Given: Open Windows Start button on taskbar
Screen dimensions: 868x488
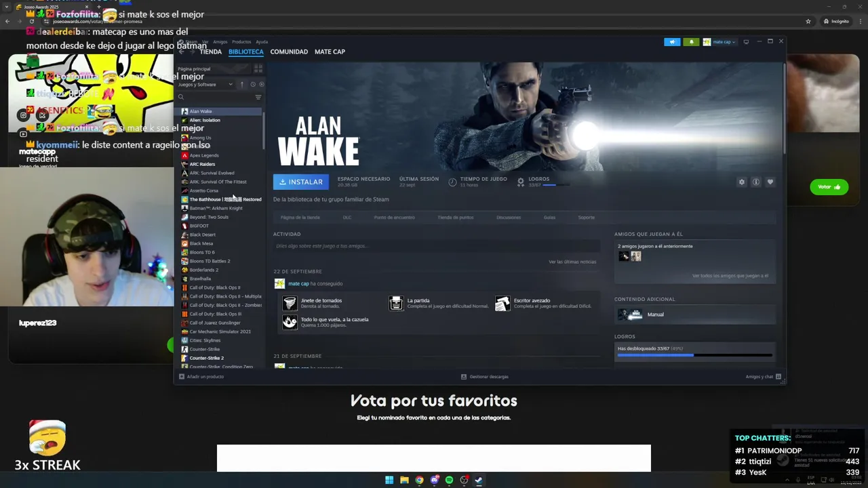Looking at the screenshot, I should click(389, 480).
